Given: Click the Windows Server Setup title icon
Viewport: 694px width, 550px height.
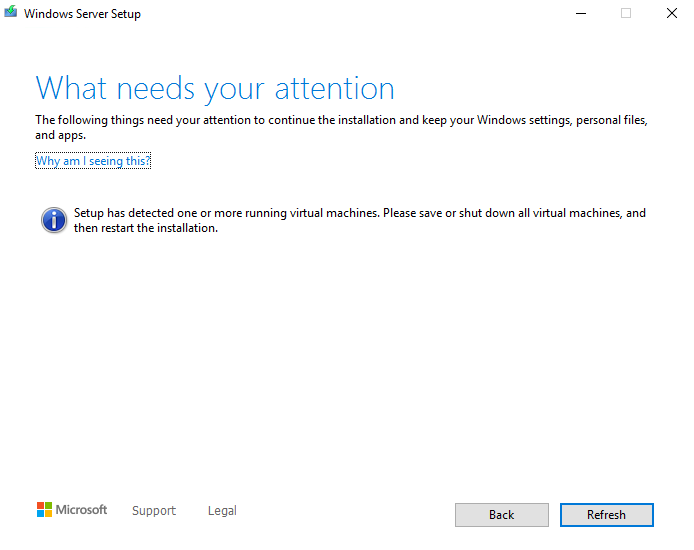Looking at the screenshot, I should pyautogui.click(x=11, y=12).
